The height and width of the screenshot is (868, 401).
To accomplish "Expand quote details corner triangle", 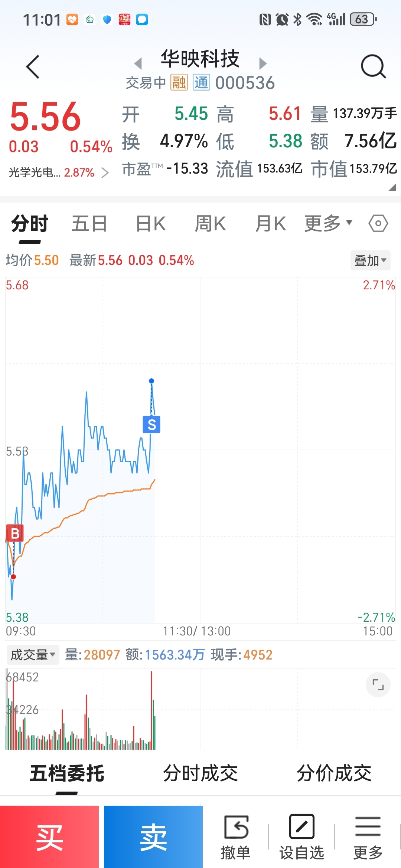I will [x=392, y=188].
